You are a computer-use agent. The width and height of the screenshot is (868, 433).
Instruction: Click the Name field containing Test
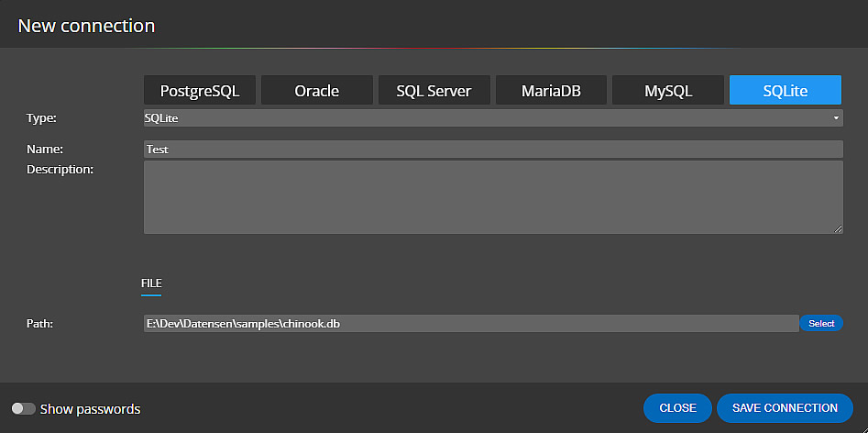point(492,149)
